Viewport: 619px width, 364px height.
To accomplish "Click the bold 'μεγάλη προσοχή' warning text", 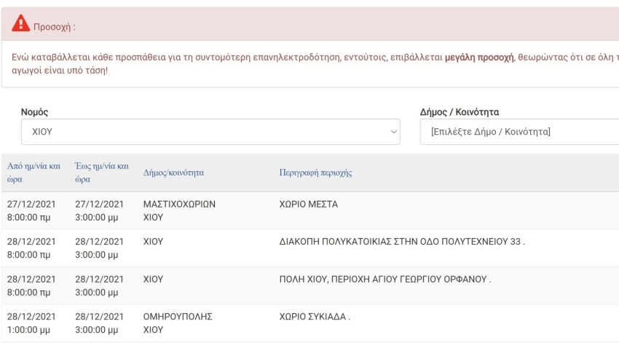I will (479, 58).
